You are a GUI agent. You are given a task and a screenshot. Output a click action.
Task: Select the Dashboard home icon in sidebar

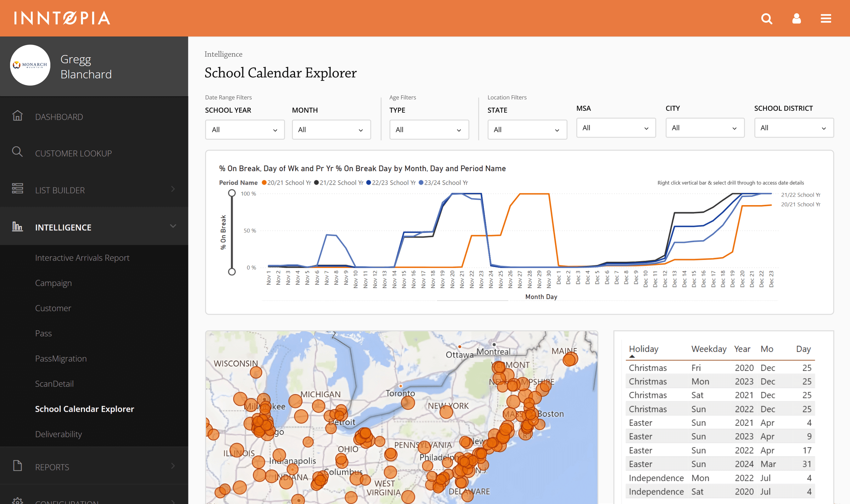tap(18, 116)
